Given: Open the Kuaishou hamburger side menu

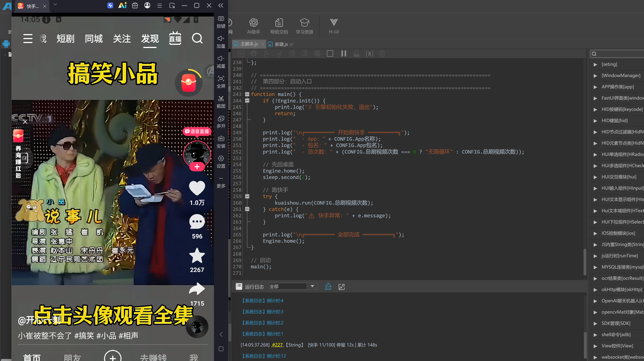Looking at the screenshot, I should pyautogui.click(x=28, y=39).
